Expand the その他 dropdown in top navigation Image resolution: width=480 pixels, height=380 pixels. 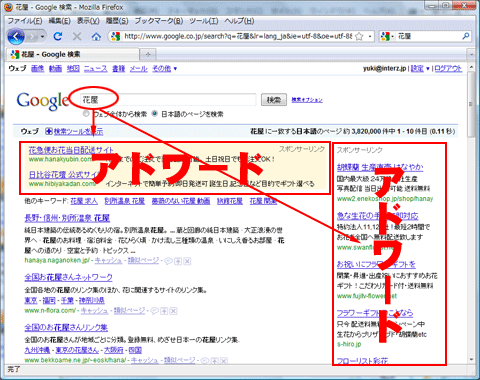click(x=165, y=68)
